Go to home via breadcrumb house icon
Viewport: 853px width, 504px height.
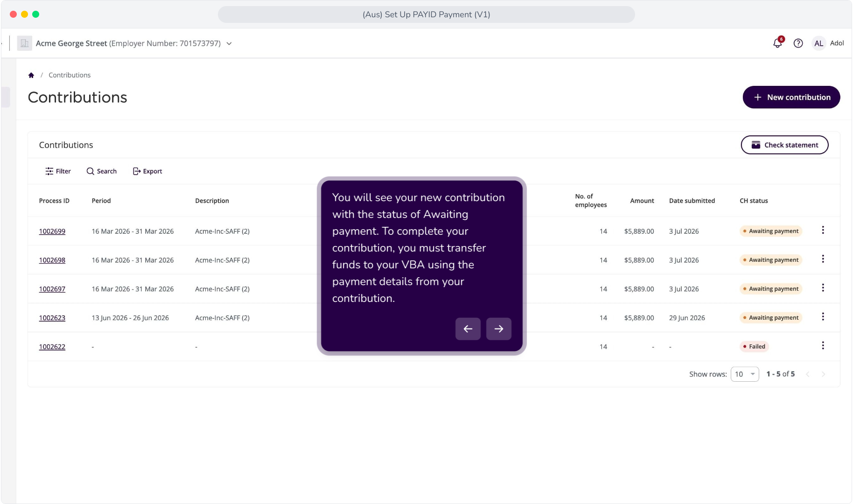(x=31, y=75)
